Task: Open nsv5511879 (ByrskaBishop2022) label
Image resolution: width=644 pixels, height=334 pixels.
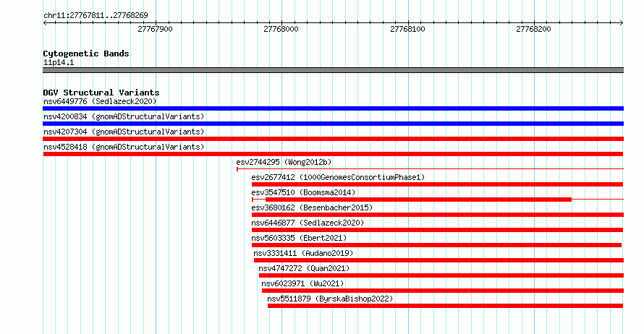Action: (x=330, y=299)
